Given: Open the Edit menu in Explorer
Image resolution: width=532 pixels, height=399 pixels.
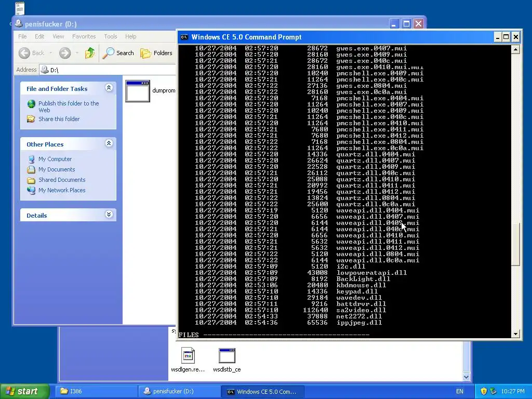Looking at the screenshot, I should tap(39, 36).
